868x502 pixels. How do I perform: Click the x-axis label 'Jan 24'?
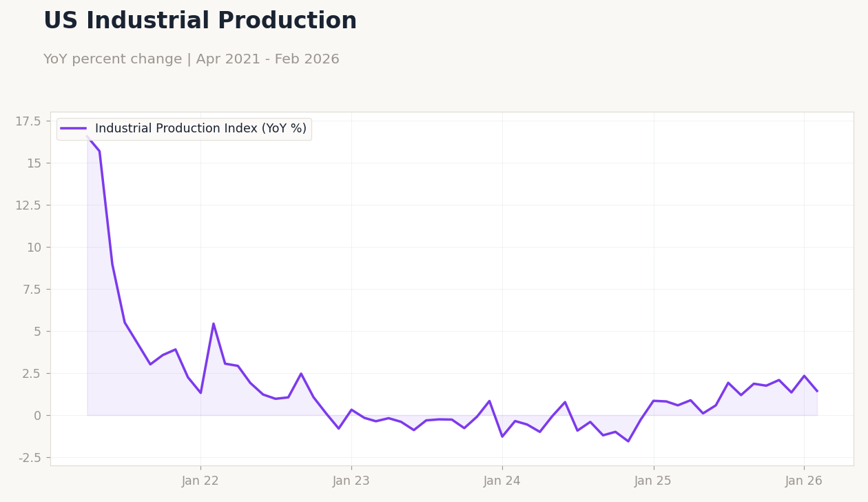(502, 481)
